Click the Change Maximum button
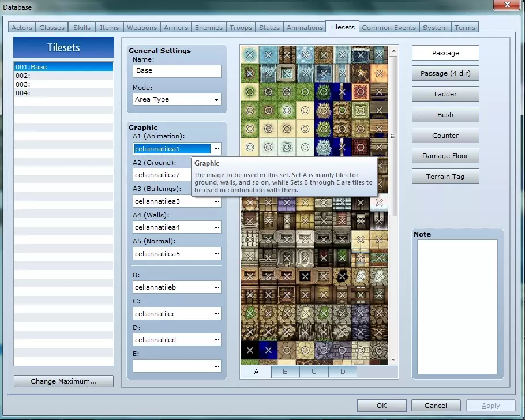Screen dimensions: 525x420 point(63,381)
